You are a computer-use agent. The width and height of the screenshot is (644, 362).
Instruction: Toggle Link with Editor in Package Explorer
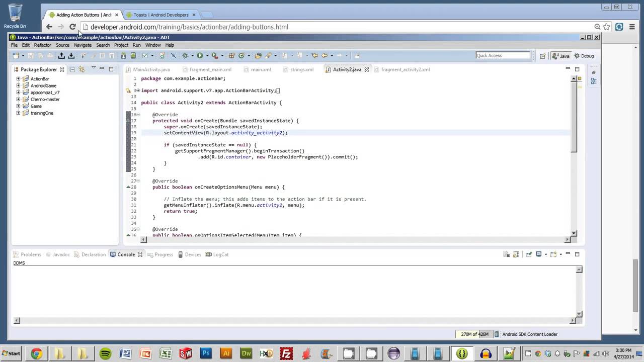[82, 69]
